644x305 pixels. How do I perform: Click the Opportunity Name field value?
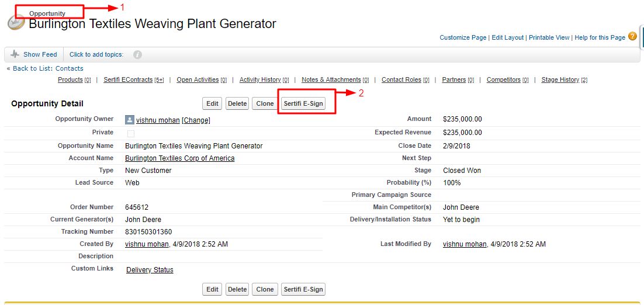[194, 145]
